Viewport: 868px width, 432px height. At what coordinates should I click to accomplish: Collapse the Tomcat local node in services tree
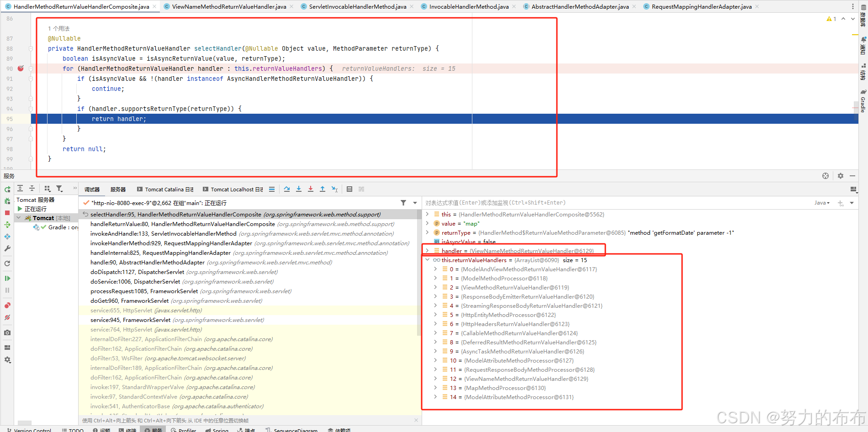tap(19, 218)
